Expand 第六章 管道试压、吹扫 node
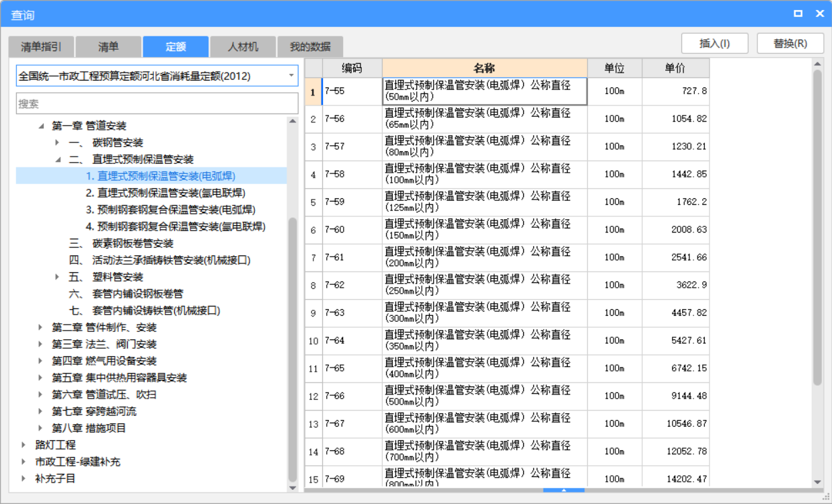The height and width of the screenshot is (504, 832). pyautogui.click(x=40, y=394)
